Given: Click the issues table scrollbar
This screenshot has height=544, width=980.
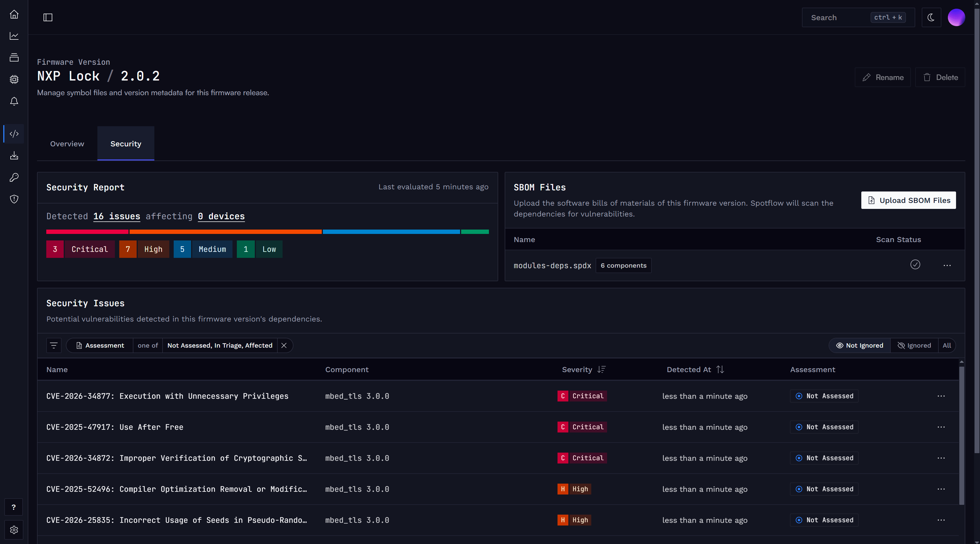Looking at the screenshot, I should [x=961, y=435].
